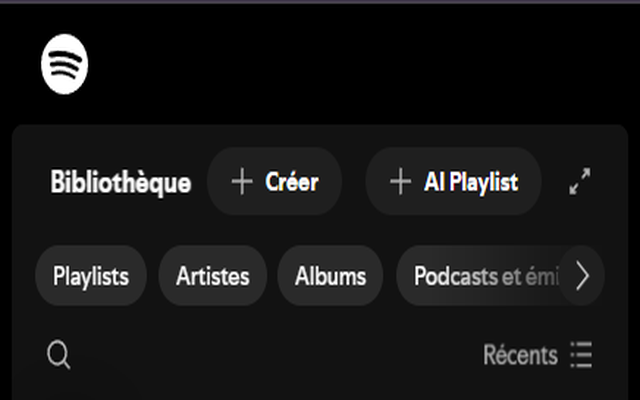
Task: Filter the library by Playlists
Action: pos(91,276)
